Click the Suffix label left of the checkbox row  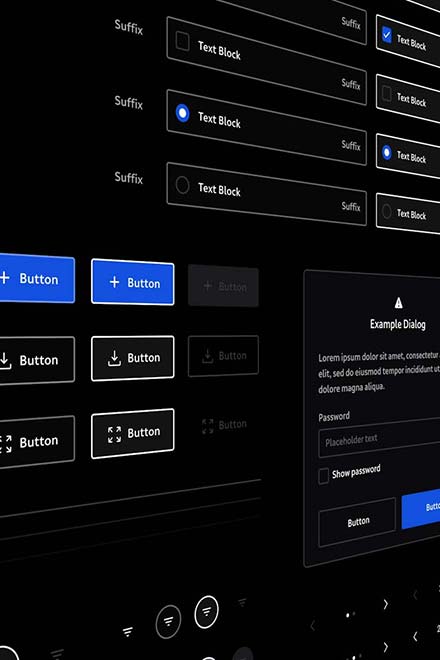tap(129, 27)
